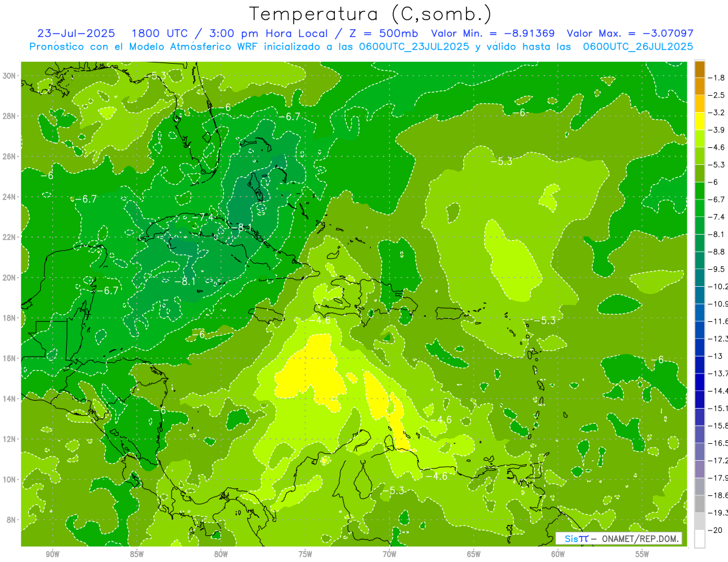Click the 55W longitude axis label

pos(642,554)
